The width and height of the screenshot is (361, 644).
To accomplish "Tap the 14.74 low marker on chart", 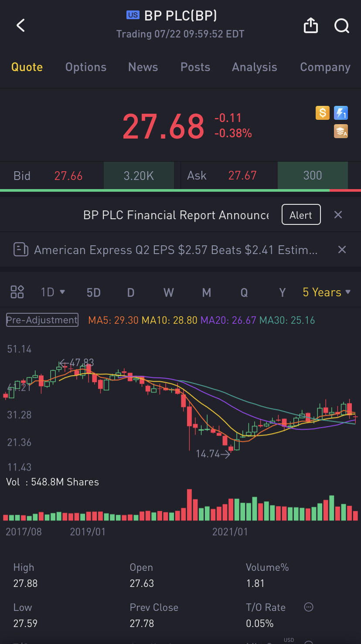I will tap(213, 454).
